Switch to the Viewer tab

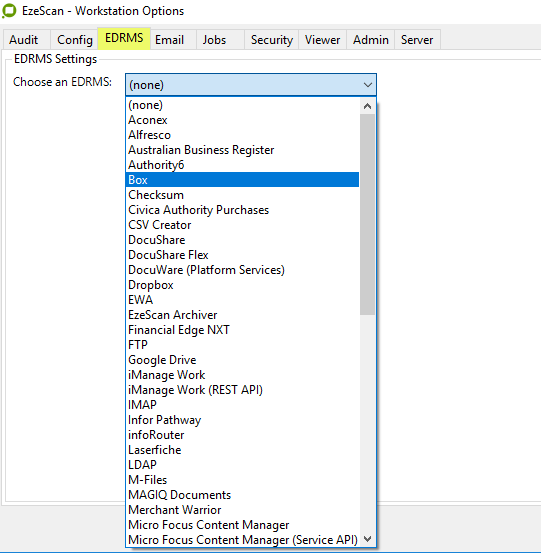pos(322,40)
